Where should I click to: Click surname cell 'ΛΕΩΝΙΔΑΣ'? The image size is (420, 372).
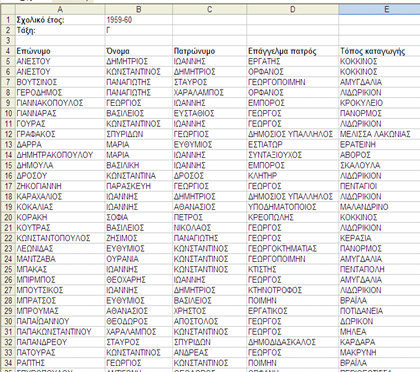[x=60, y=249]
